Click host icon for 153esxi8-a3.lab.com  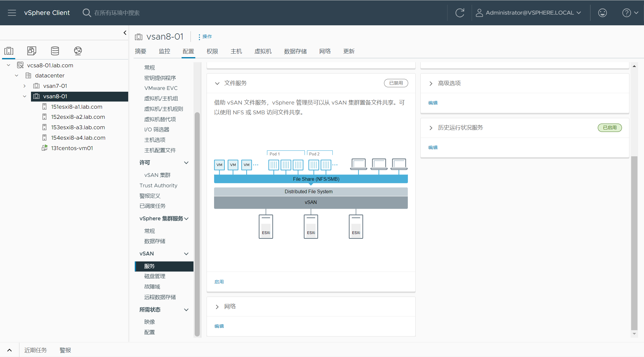[44, 127]
